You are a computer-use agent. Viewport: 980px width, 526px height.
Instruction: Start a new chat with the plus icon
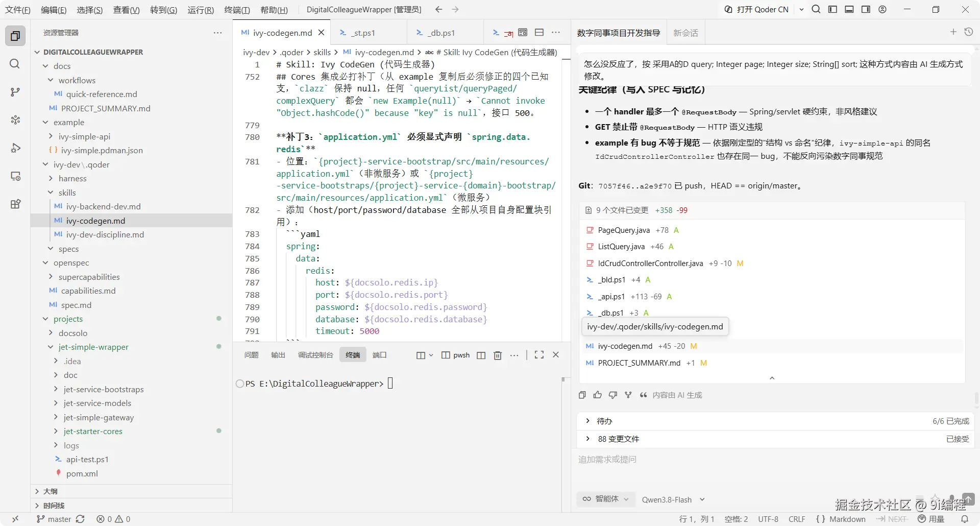[x=953, y=32]
